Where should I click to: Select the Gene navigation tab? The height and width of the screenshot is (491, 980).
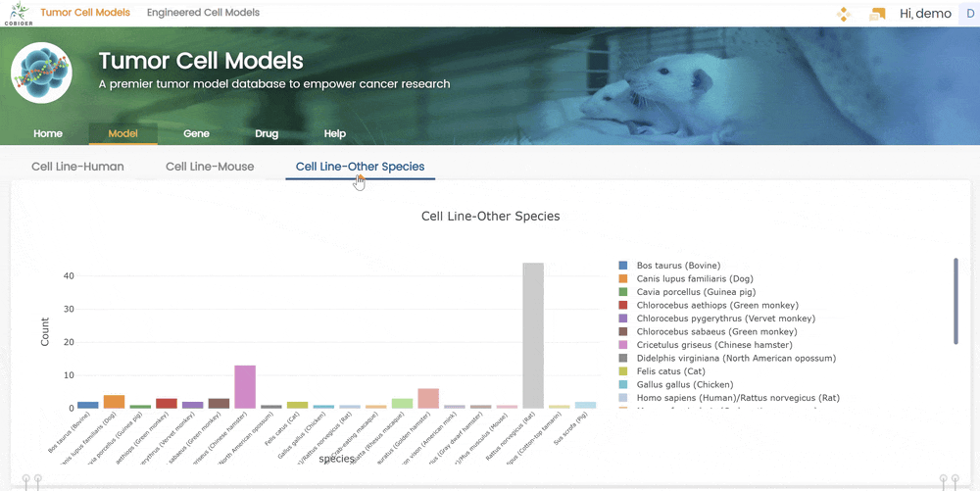pos(196,133)
